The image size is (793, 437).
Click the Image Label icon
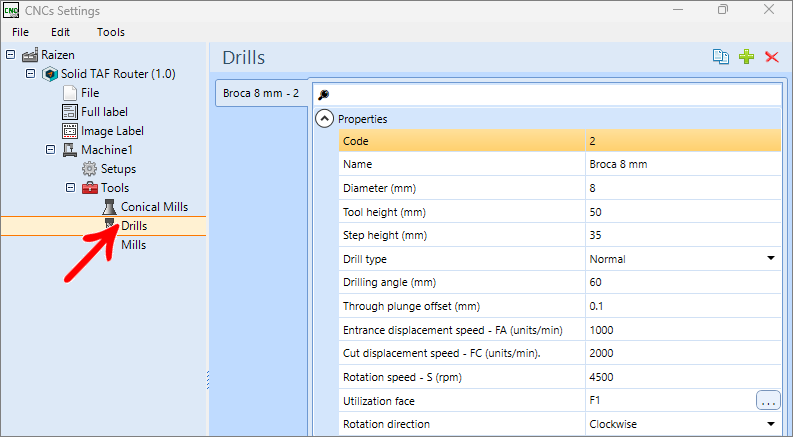pyautogui.click(x=69, y=131)
